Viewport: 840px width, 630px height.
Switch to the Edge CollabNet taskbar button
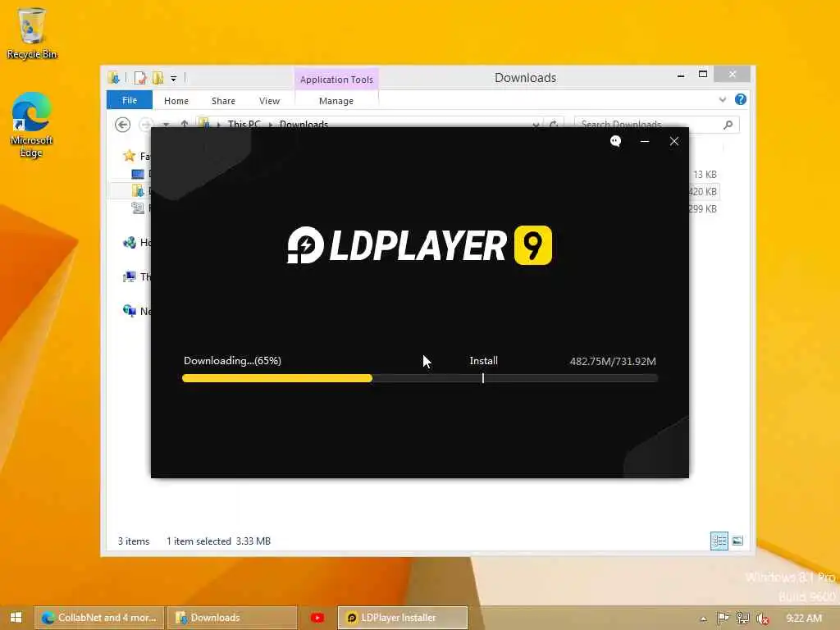[x=98, y=618]
